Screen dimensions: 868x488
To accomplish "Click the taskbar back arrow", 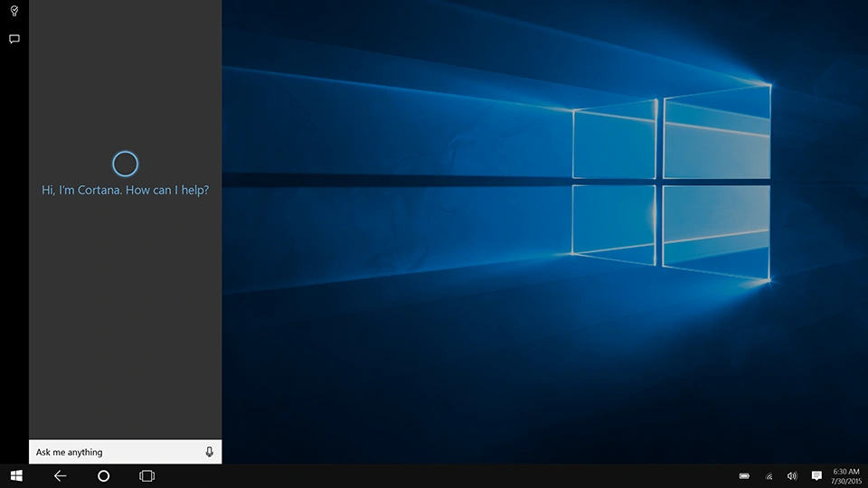I will click(x=60, y=476).
